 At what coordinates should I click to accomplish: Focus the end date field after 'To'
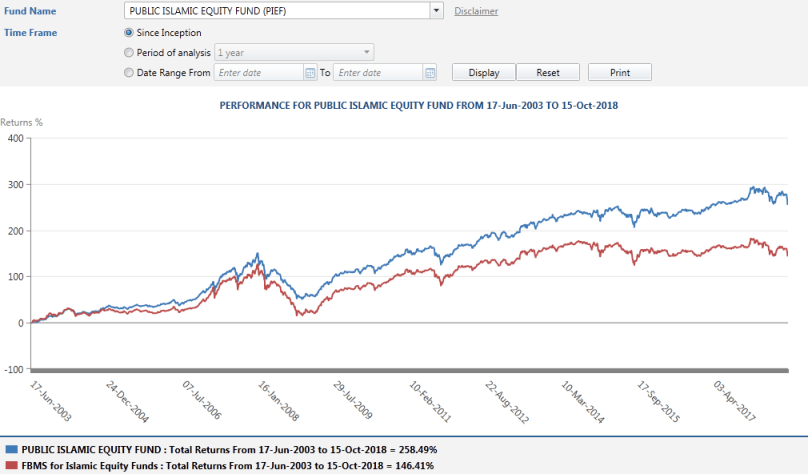click(377, 73)
